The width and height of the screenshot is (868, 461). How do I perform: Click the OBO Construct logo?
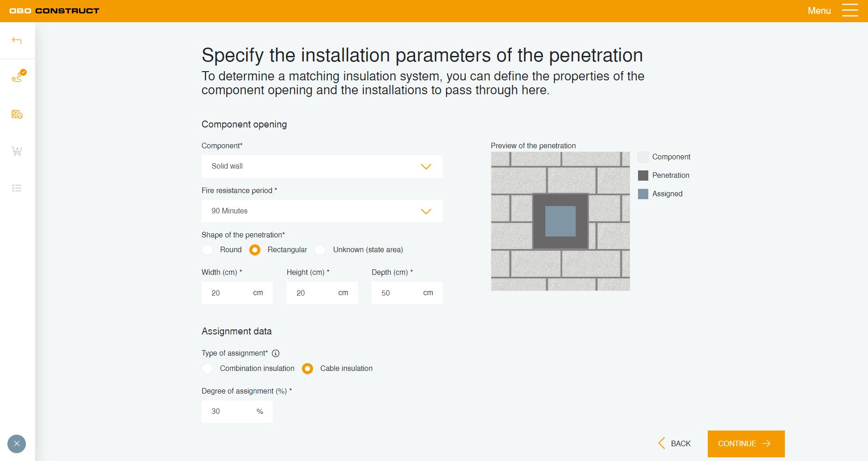click(x=54, y=11)
